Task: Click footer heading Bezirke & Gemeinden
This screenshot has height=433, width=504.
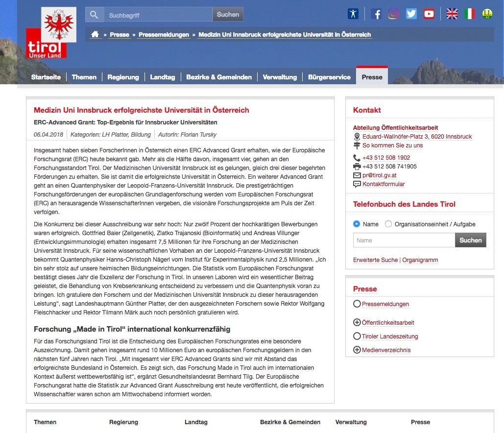Action: point(290,422)
